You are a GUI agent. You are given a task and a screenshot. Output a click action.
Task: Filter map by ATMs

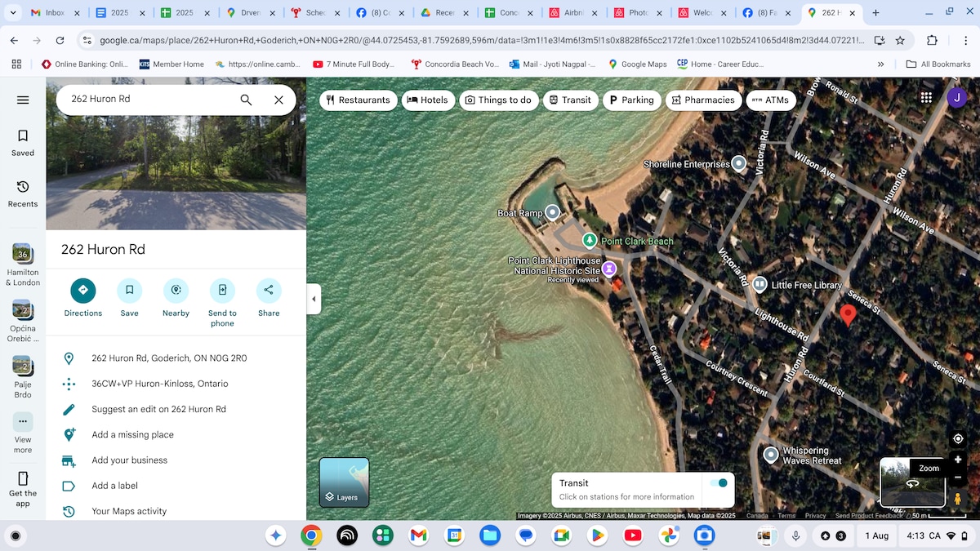pyautogui.click(x=770, y=100)
